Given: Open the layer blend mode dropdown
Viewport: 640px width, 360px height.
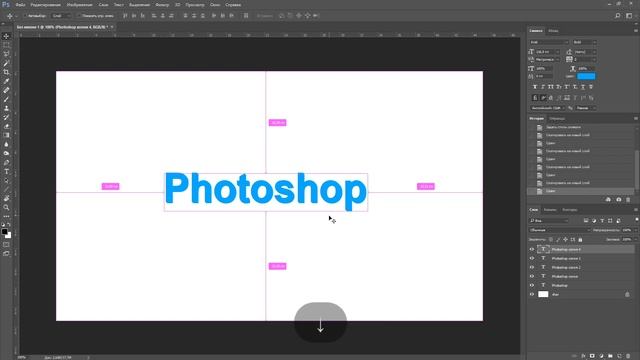Looking at the screenshot, I should pyautogui.click(x=560, y=230).
